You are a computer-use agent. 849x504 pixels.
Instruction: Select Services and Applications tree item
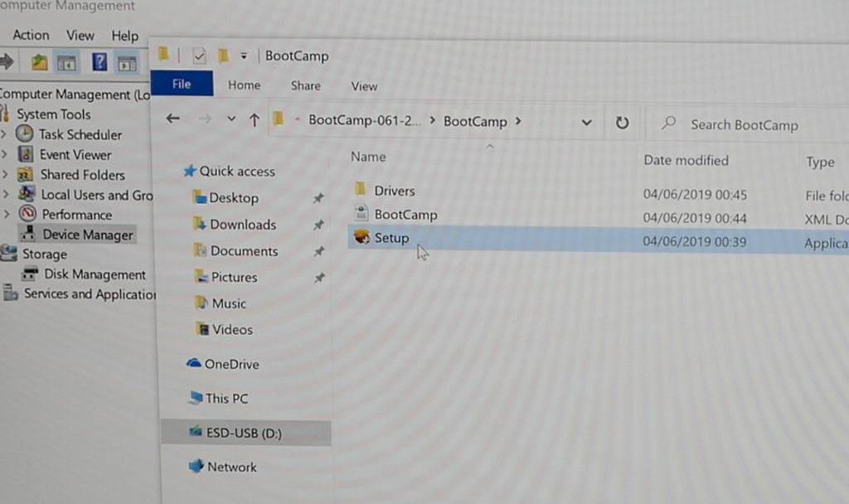[x=90, y=294]
